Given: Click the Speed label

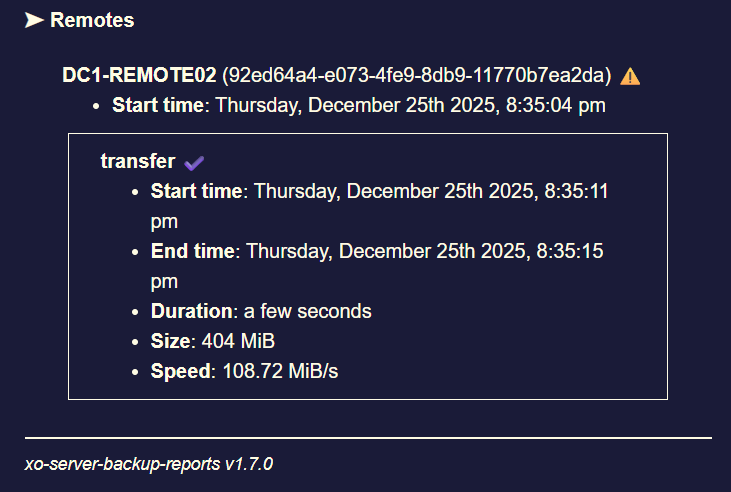Looking at the screenshot, I should coord(181,371).
